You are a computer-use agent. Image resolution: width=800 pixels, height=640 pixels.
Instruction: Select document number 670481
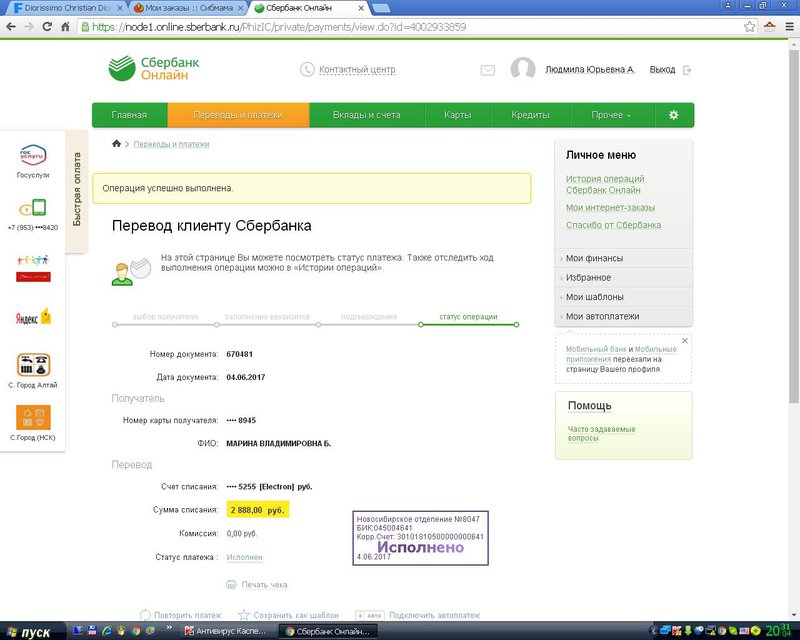pos(240,354)
